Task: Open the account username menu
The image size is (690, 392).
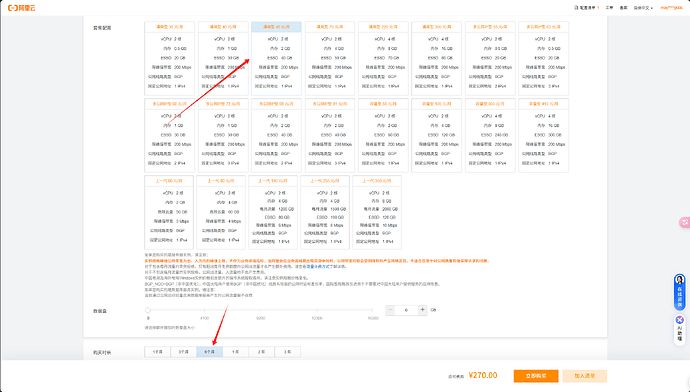Action: 671,8
